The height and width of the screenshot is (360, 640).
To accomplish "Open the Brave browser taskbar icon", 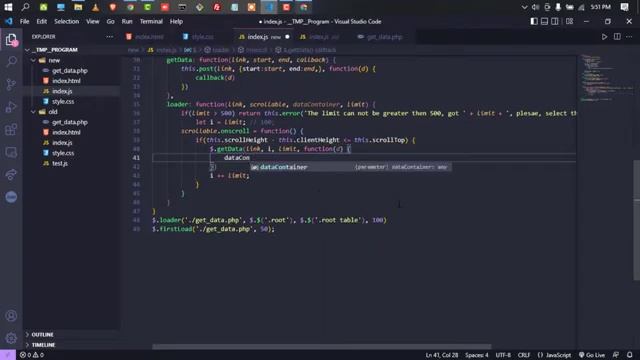I will tap(113, 7).
